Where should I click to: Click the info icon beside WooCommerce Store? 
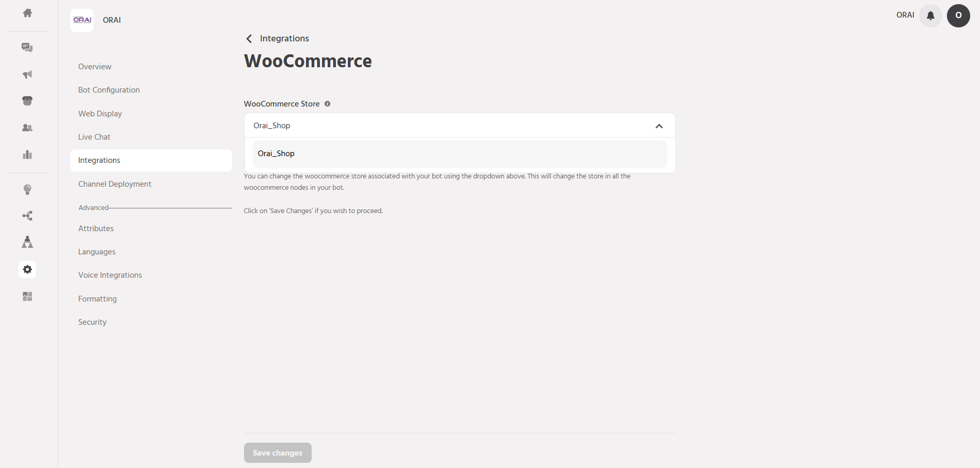(x=327, y=104)
